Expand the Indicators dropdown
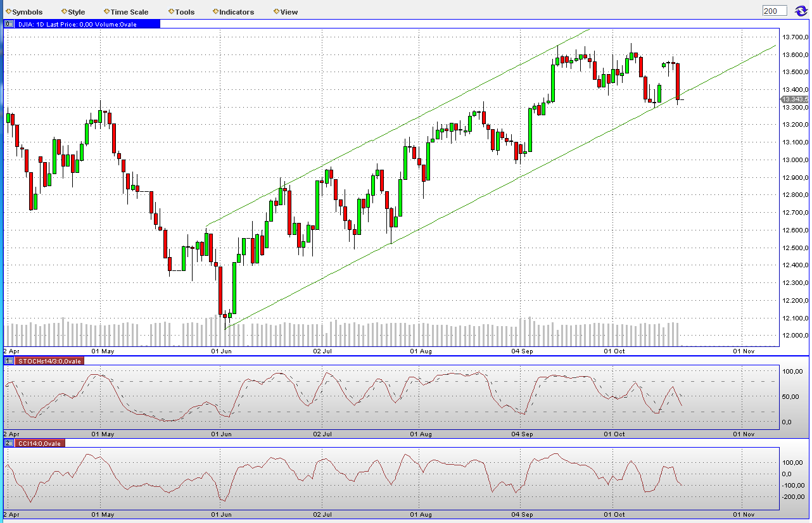The height and width of the screenshot is (523, 812). (237, 11)
